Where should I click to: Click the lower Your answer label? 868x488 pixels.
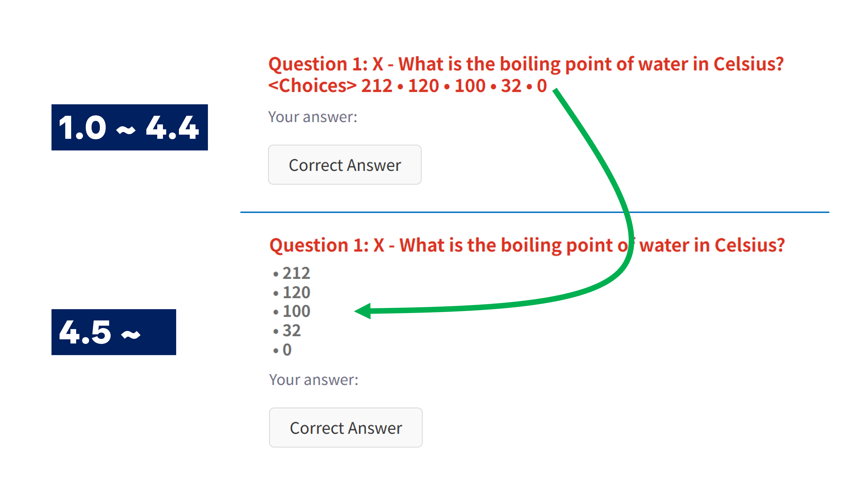[313, 380]
